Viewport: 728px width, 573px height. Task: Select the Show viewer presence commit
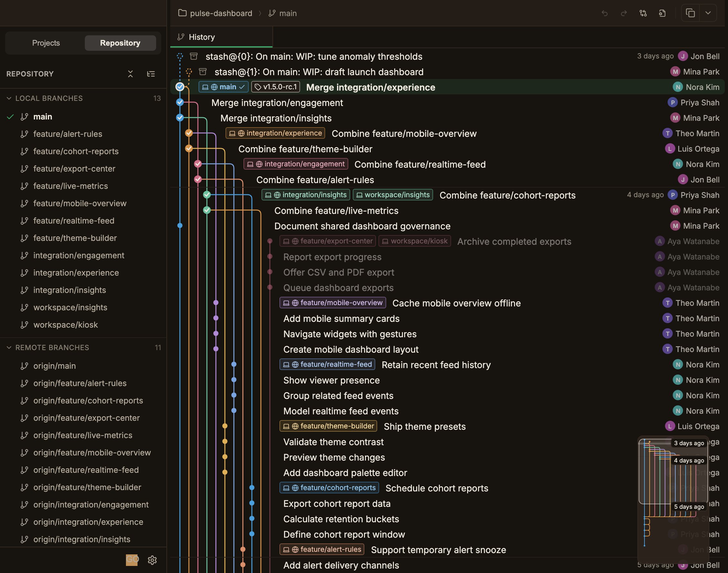click(448, 380)
